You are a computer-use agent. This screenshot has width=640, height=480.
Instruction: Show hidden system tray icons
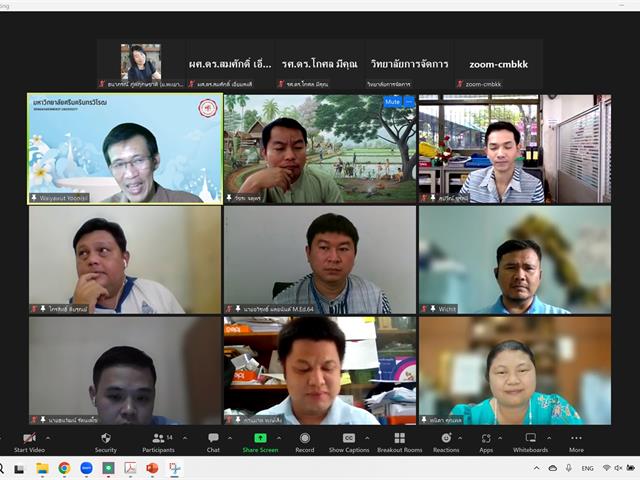(x=536, y=468)
